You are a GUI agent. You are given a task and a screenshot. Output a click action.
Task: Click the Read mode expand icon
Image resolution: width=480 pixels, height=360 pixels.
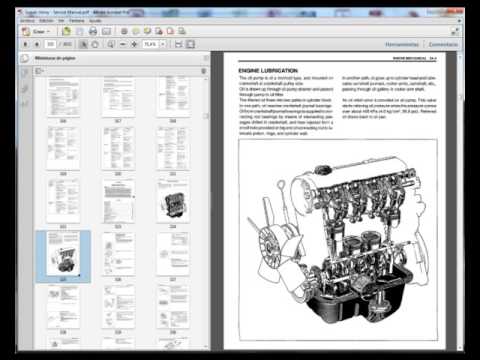tap(455, 31)
